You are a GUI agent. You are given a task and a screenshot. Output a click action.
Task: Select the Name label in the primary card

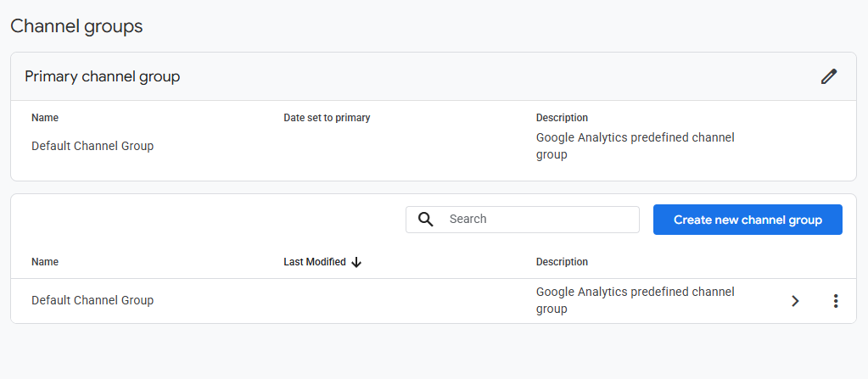[45, 118]
